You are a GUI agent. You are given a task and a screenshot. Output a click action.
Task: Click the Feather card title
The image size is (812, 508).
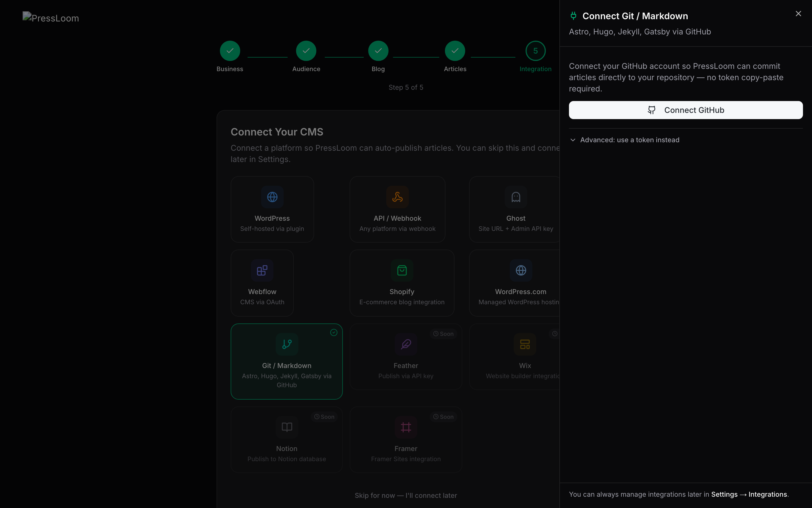(406, 365)
